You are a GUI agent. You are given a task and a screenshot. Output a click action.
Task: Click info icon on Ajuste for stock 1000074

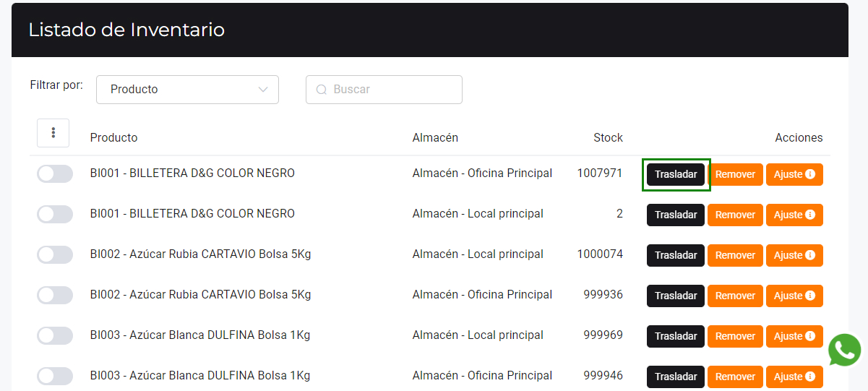click(x=810, y=255)
